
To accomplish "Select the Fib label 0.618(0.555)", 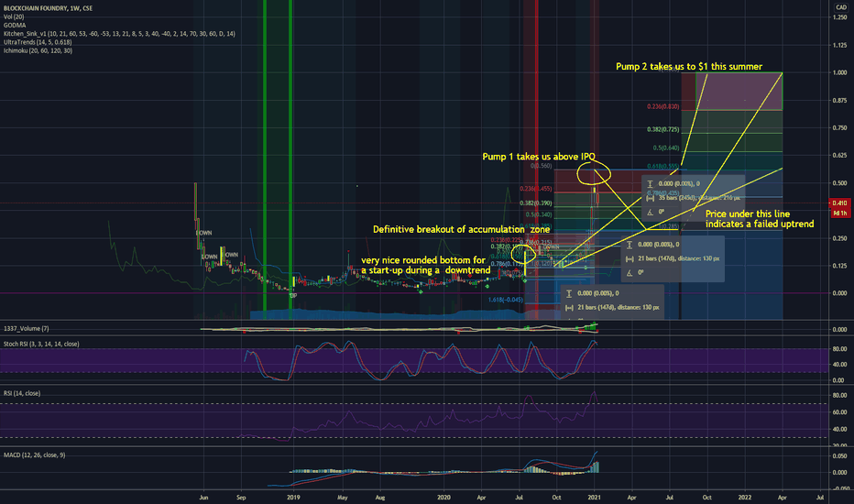I will (662, 166).
